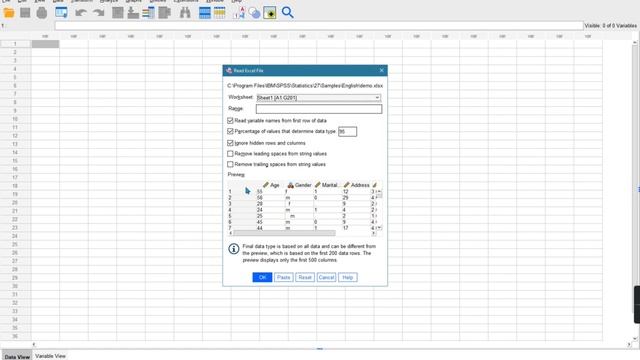640x360 pixels.
Task: Open Recall recently used dialogs icon
Action: tap(61, 13)
